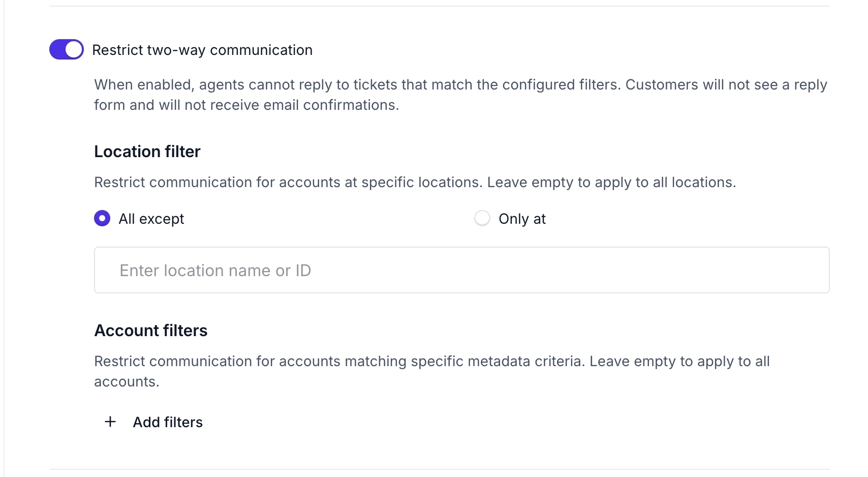868x477 pixels.
Task: Click the words 'form and will not receive email confirmations'
Action: [x=246, y=105]
